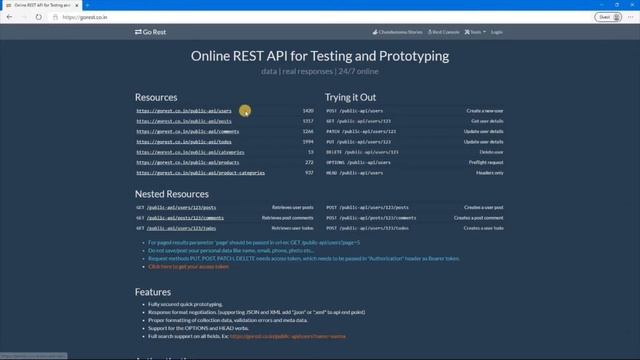Viewport: 640px width, 360px height.
Task: Click 'PATCH /public-api/users/123' text
Action: click(x=361, y=131)
